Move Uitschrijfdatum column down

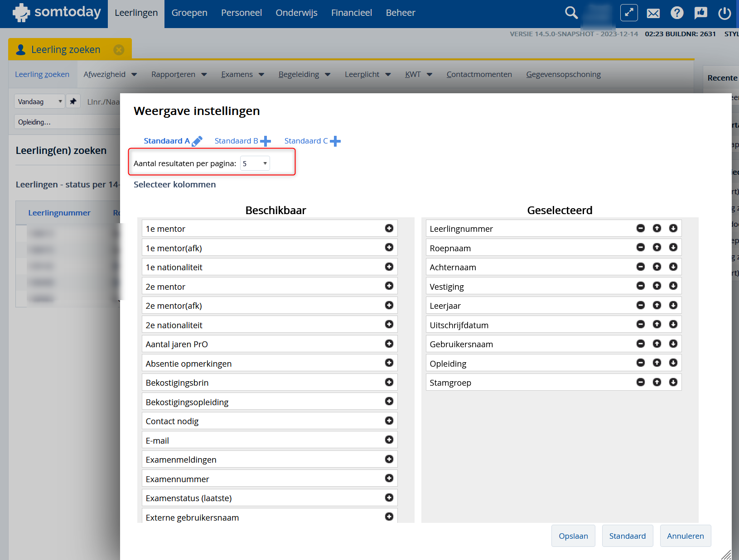click(673, 324)
